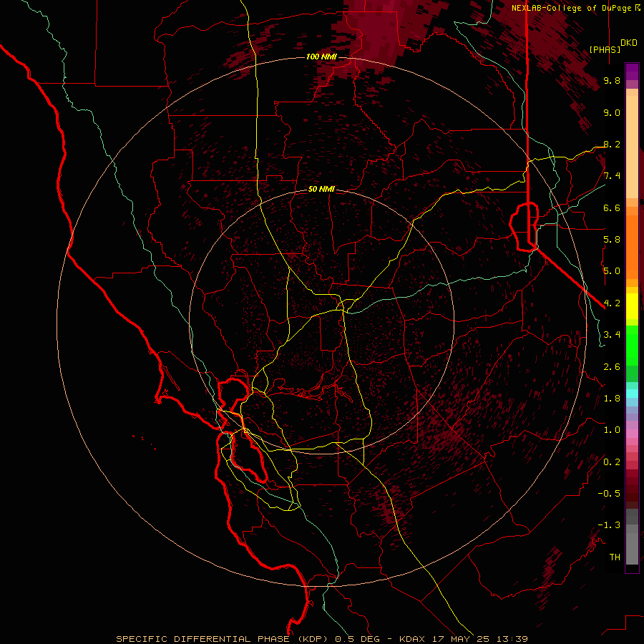Click the 9.8 scale value

pyautogui.click(x=612, y=80)
